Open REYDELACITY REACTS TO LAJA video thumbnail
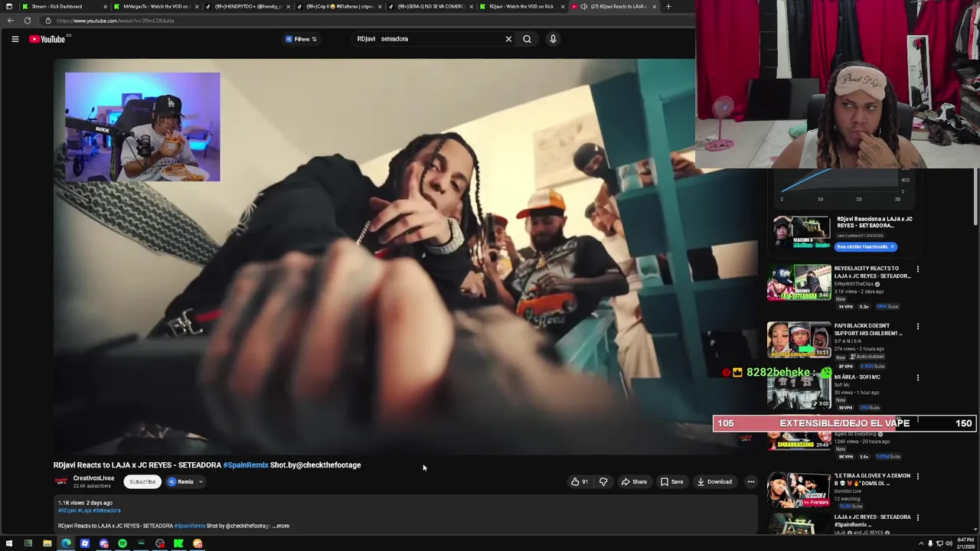The width and height of the screenshot is (980, 551). tap(799, 282)
